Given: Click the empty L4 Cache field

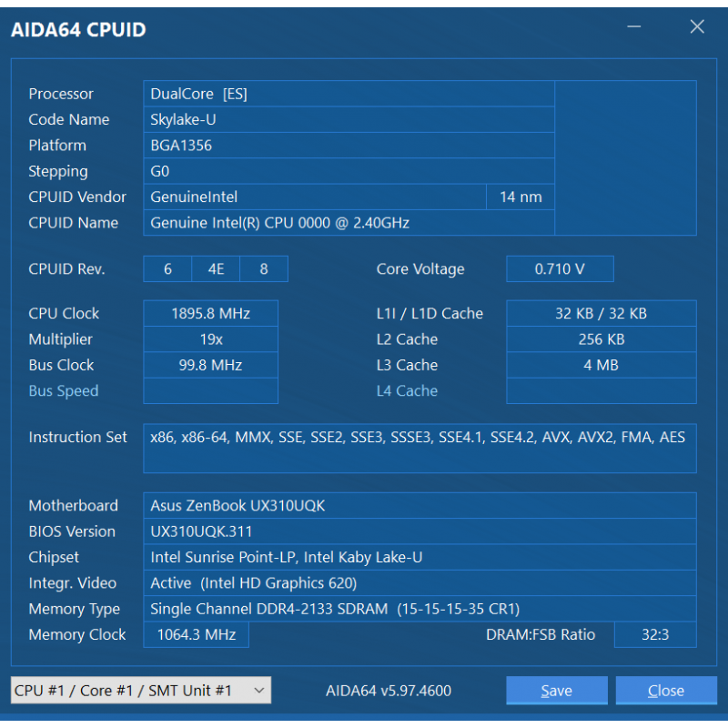Looking at the screenshot, I should click(602, 391).
